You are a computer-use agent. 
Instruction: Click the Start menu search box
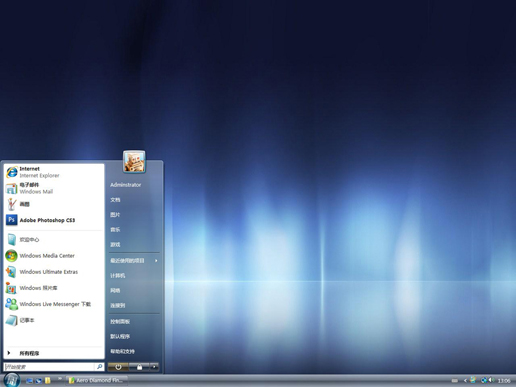(x=49, y=367)
